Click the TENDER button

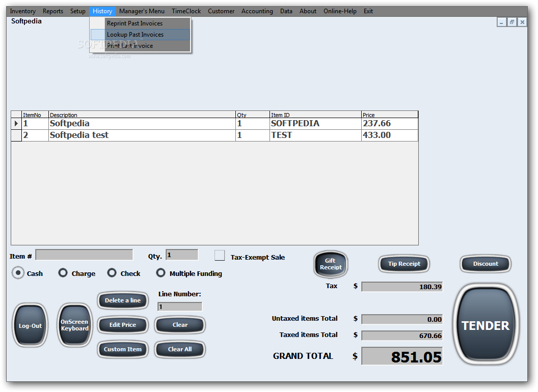[x=486, y=325]
